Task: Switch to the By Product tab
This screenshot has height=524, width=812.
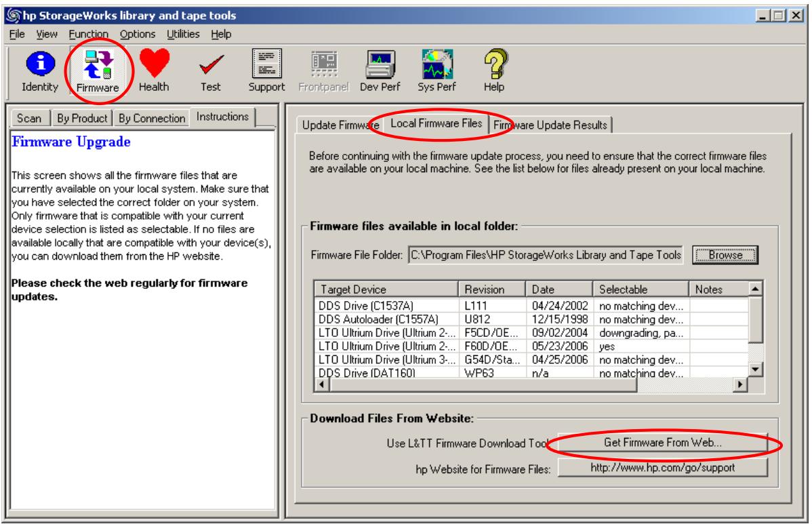Action: pos(82,118)
